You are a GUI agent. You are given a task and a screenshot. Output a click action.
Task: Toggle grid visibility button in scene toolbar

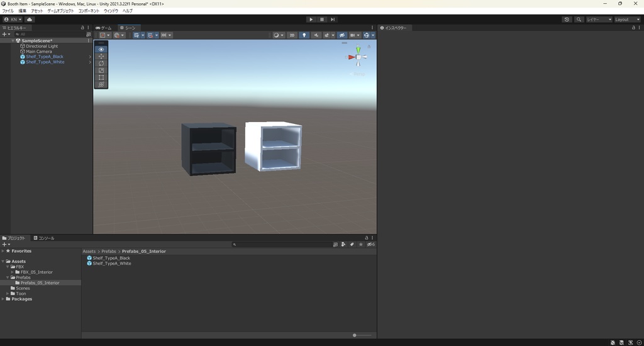coord(136,35)
